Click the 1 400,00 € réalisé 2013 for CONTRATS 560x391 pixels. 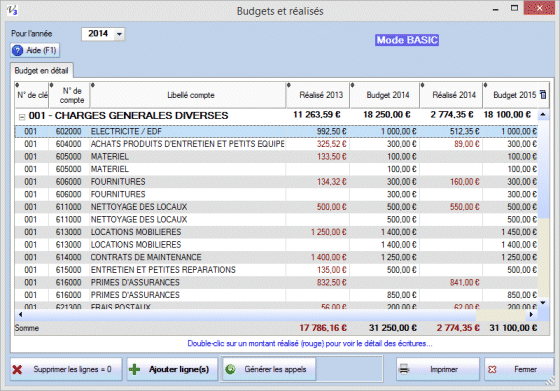pyautogui.click(x=329, y=257)
